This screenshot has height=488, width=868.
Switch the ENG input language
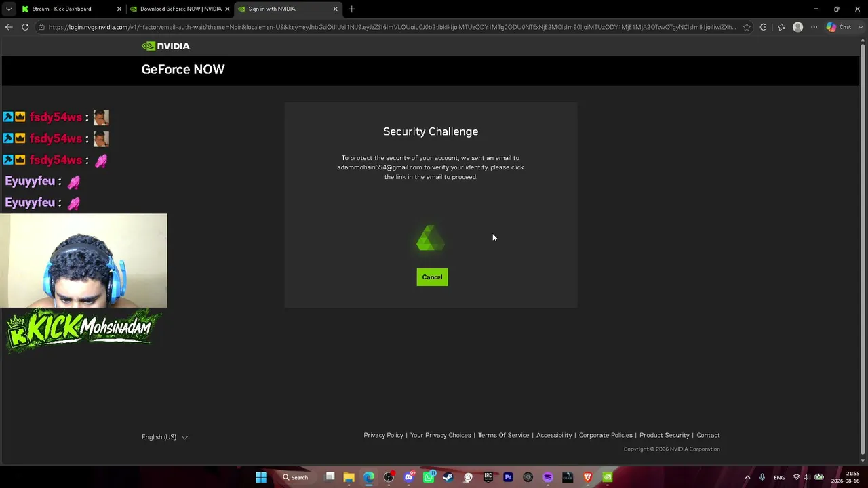click(779, 477)
